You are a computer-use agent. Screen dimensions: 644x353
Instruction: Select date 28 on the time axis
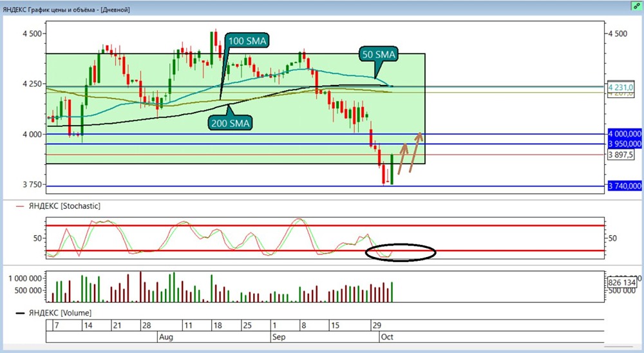pyautogui.click(x=147, y=325)
